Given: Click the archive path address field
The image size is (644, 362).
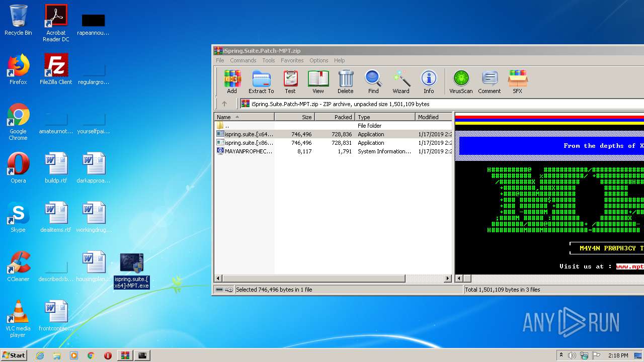Looking at the screenshot, I should (x=442, y=104).
